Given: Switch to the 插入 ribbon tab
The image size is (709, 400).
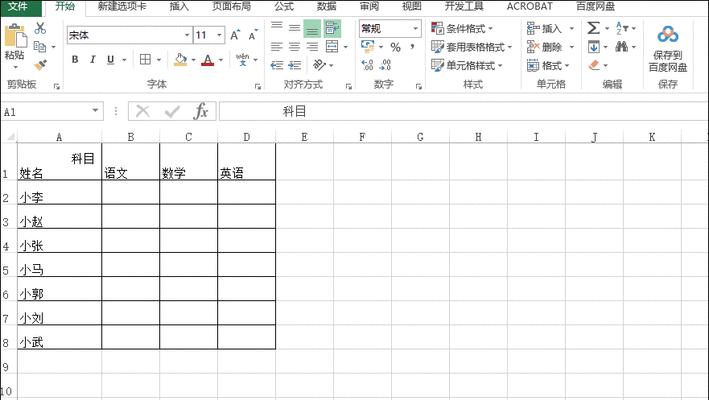Looking at the screenshot, I should click(x=179, y=6).
